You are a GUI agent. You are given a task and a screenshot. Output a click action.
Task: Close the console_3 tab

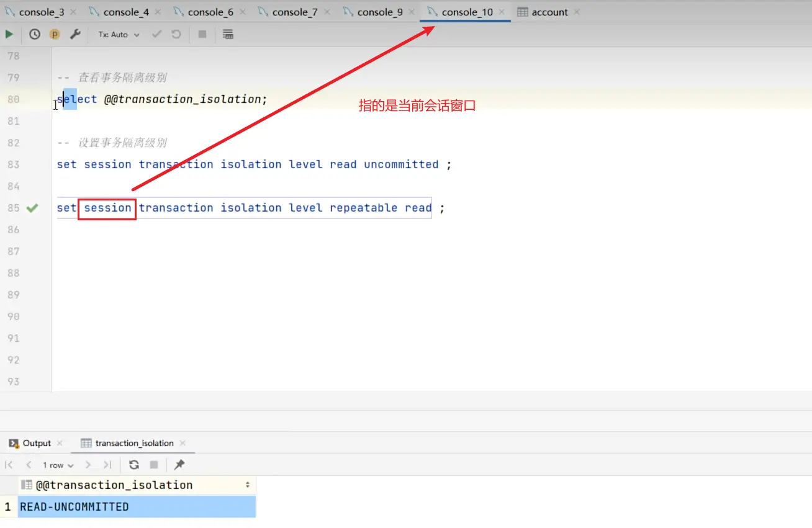73,12
